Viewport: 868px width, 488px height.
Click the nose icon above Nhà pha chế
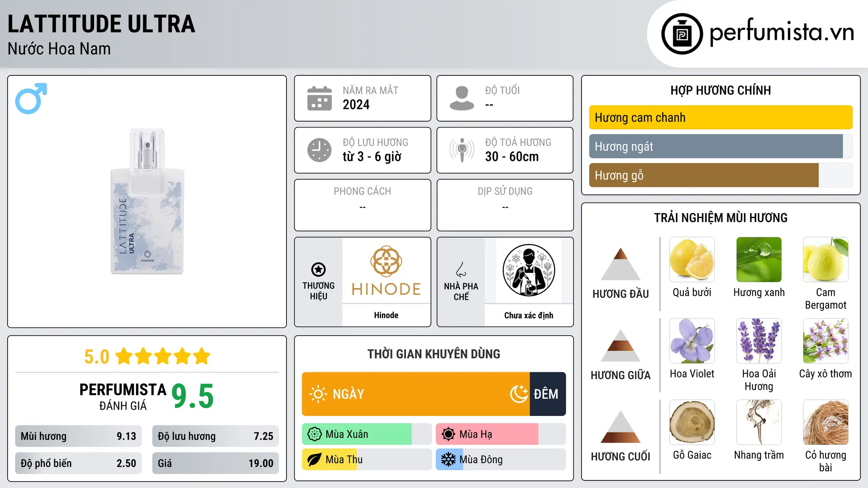click(x=461, y=269)
